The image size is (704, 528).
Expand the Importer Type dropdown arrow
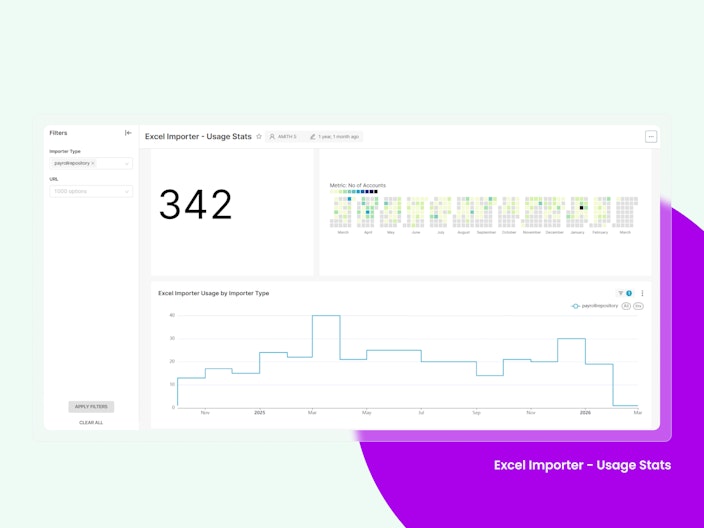click(x=127, y=163)
